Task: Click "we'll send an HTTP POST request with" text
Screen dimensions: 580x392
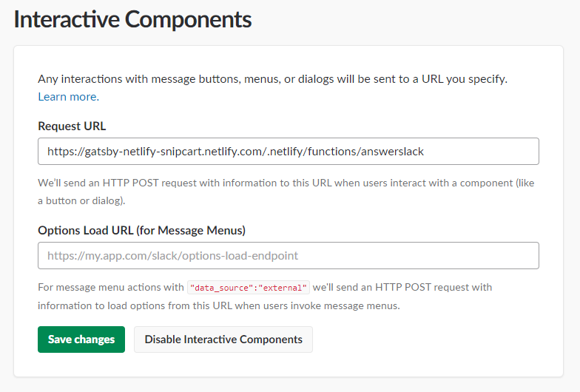Action: [x=402, y=287]
